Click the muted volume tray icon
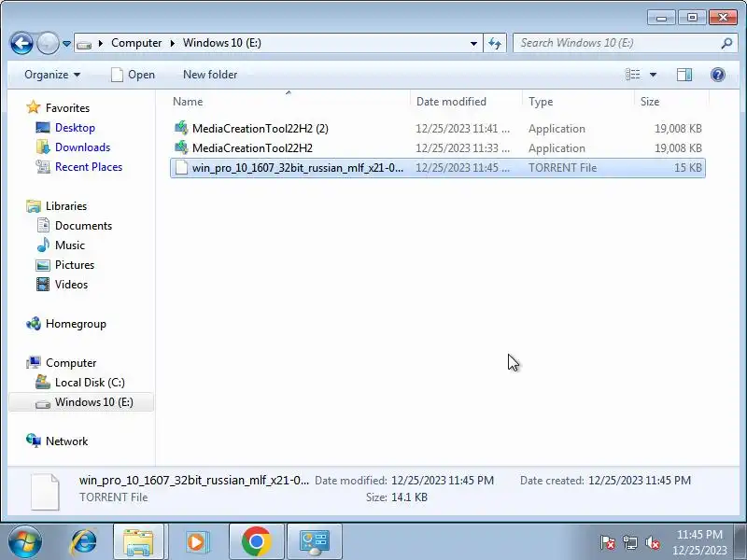 coord(652,542)
